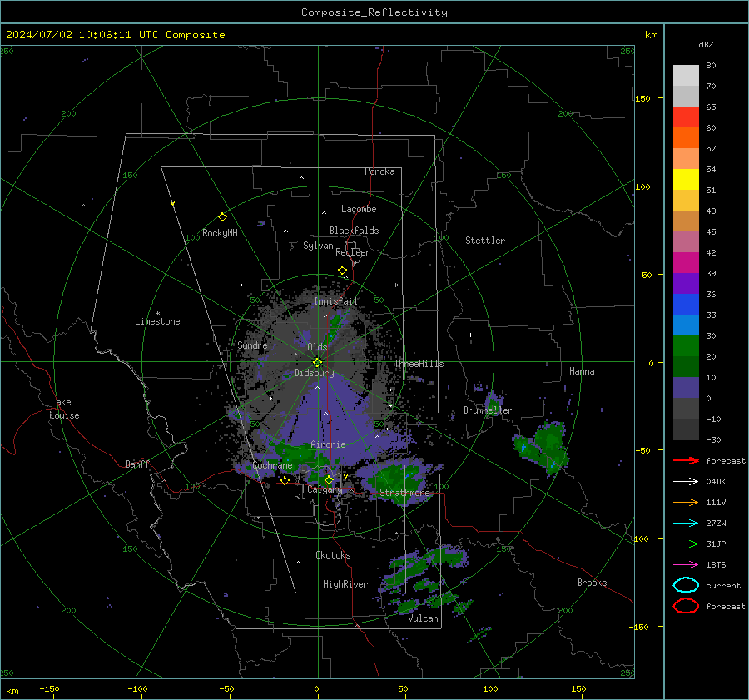Select the yellow 54-51 dBZ color band
The height and width of the screenshot is (700, 749).
coord(686,180)
